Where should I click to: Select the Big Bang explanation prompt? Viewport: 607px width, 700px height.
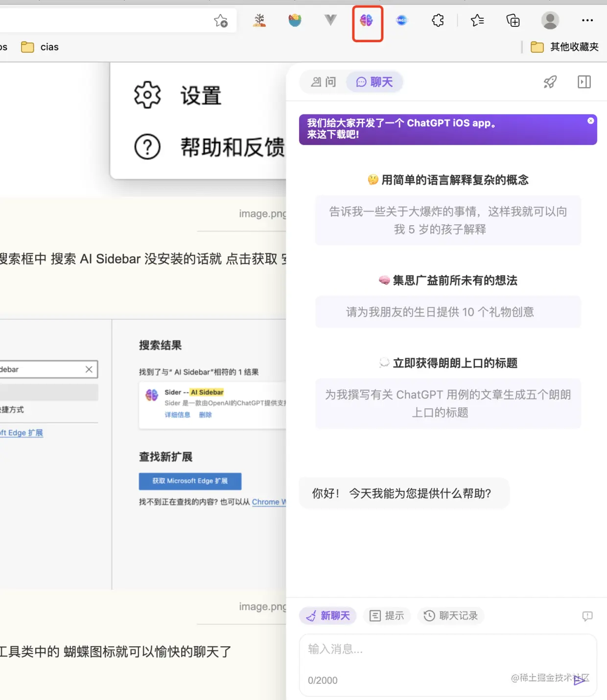click(x=448, y=220)
